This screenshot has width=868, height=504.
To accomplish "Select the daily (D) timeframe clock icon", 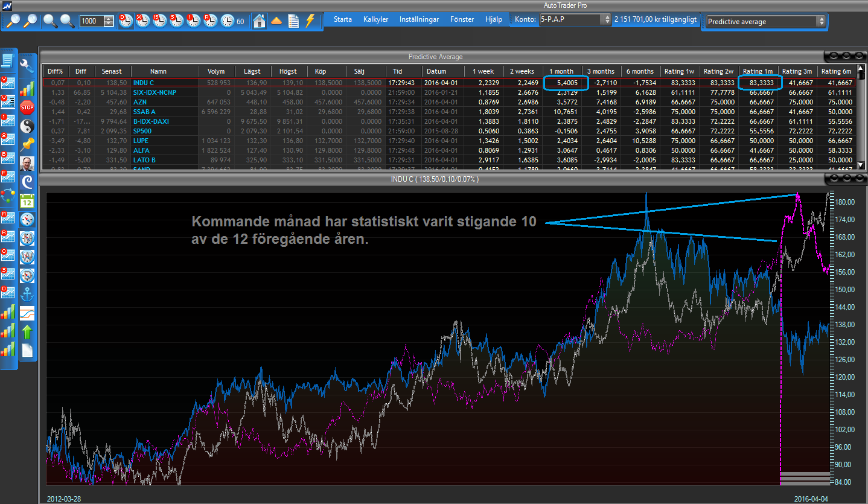I will point(126,21).
